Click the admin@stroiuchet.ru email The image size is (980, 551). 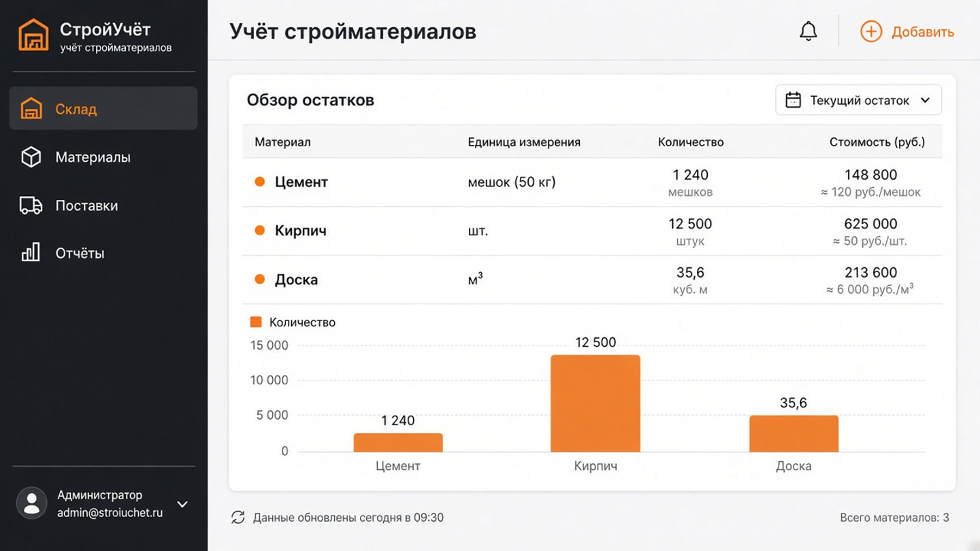tap(110, 513)
